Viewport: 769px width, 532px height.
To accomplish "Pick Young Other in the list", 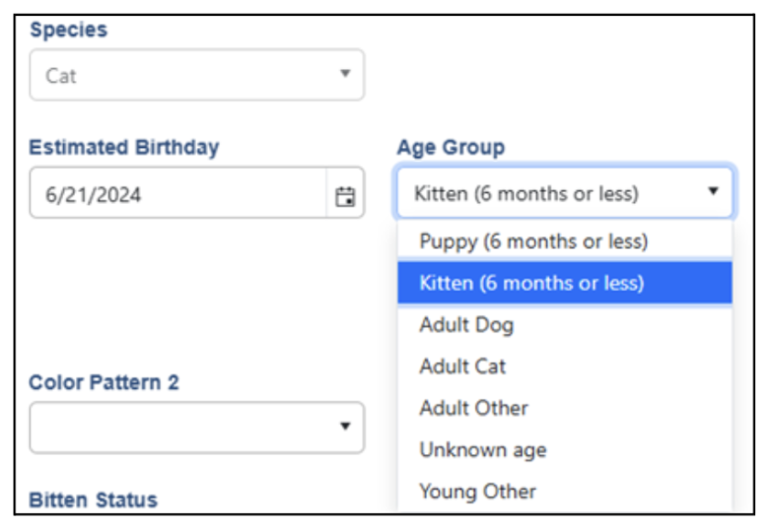I will coord(477,491).
